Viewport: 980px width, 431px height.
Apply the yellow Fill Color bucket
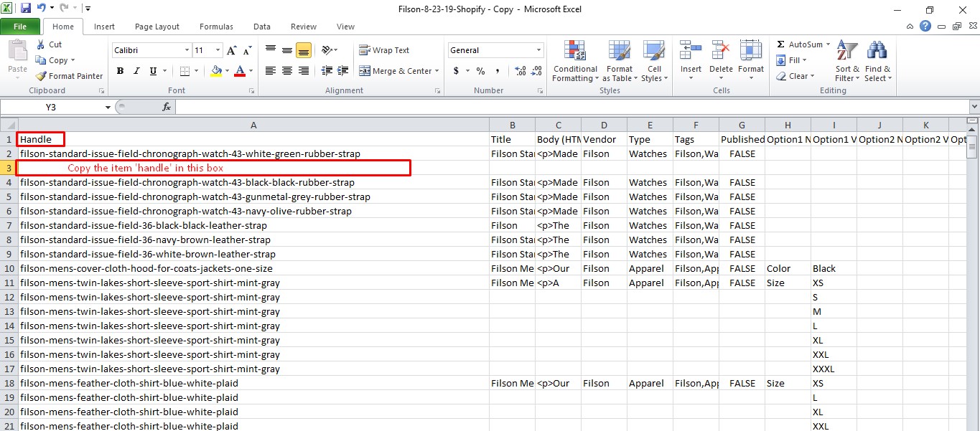click(x=216, y=71)
